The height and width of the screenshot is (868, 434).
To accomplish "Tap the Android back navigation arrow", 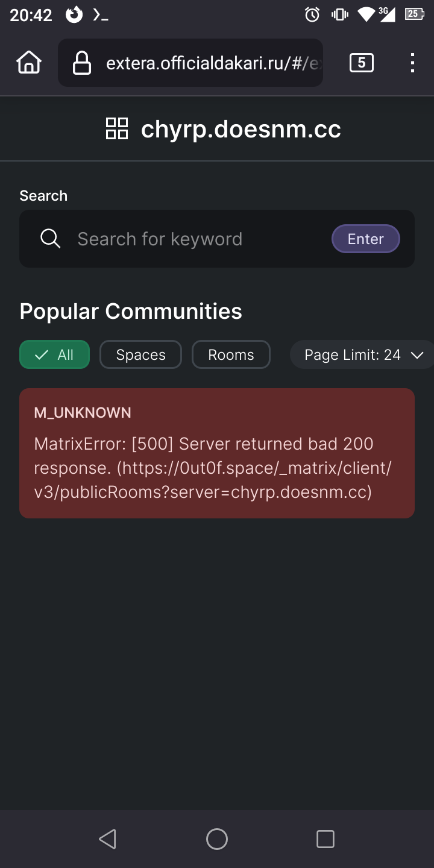I will point(108,839).
